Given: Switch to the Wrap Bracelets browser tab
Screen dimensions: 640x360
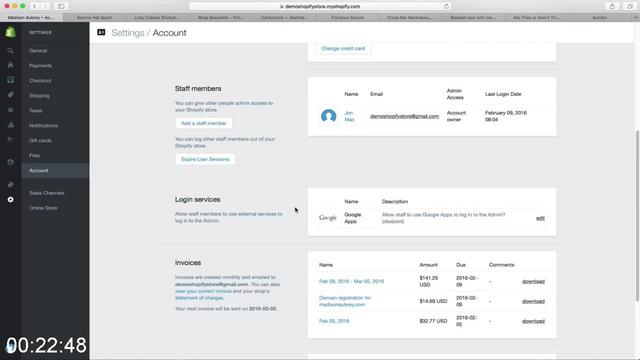Looking at the screenshot, I should 220,18.
